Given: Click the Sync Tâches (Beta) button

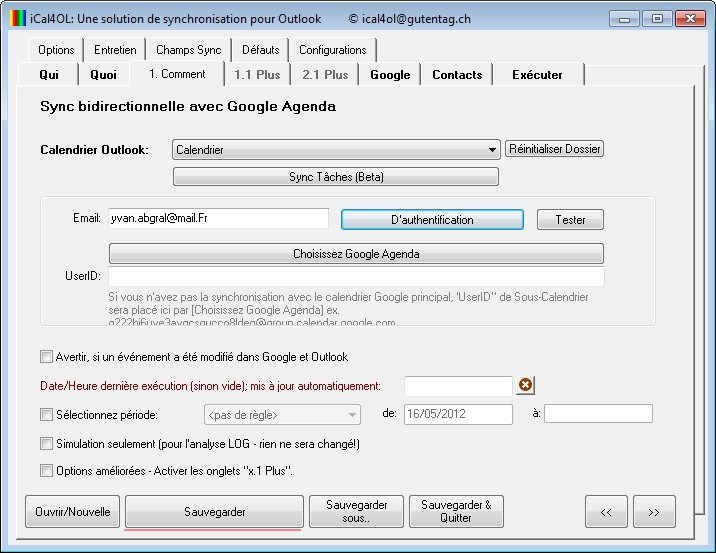Looking at the screenshot, I should click(335, 177).
